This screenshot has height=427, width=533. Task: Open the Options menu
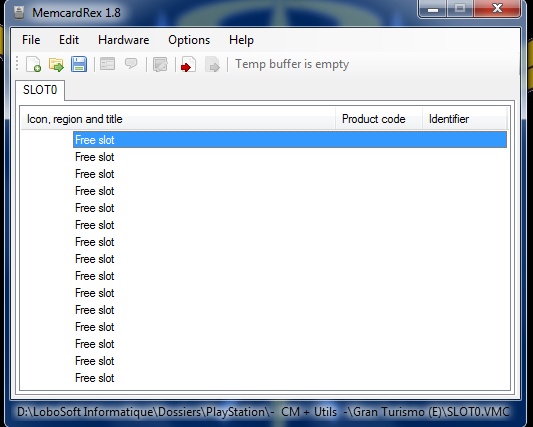(x=189, y=40)
